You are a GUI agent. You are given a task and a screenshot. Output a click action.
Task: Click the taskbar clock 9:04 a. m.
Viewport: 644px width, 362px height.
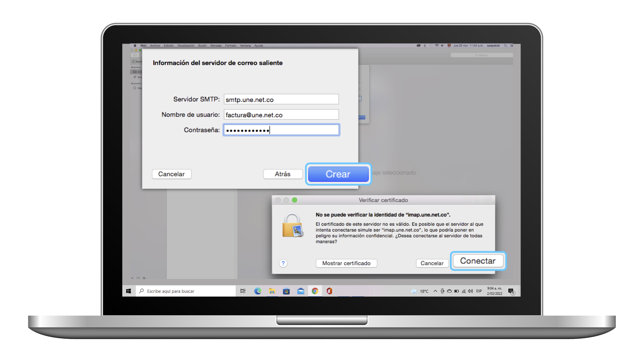point(495,291)
